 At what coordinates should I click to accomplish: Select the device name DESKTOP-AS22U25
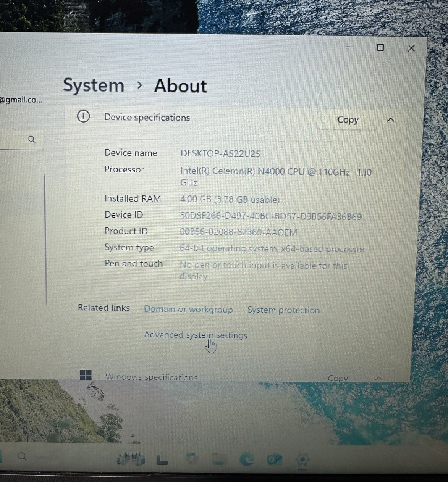(220, 153)
